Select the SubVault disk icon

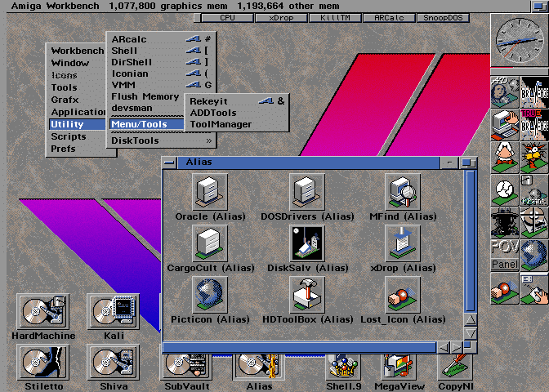(186, 367)
